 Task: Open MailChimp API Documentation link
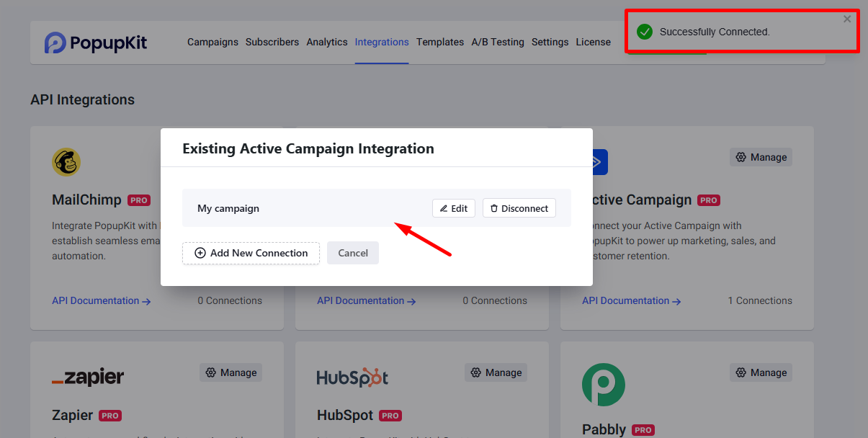pos(101,300)
